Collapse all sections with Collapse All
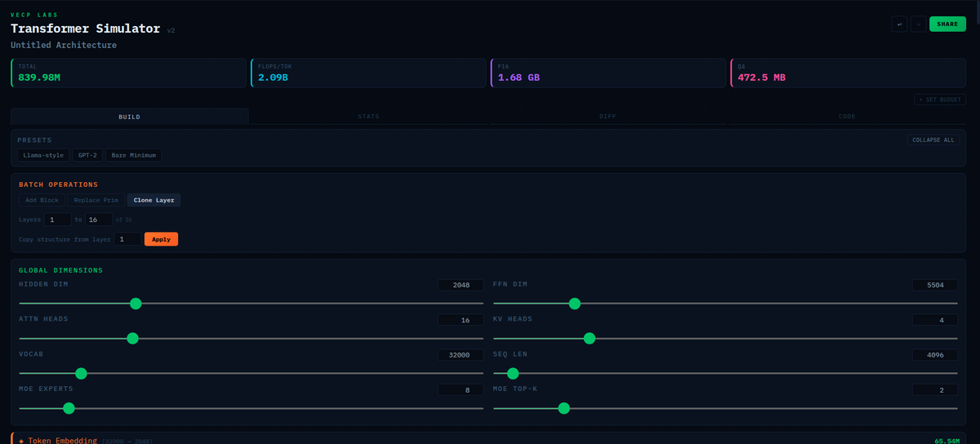Image resolution: width=980 pixels, height=444 pixels. [933, 140]
